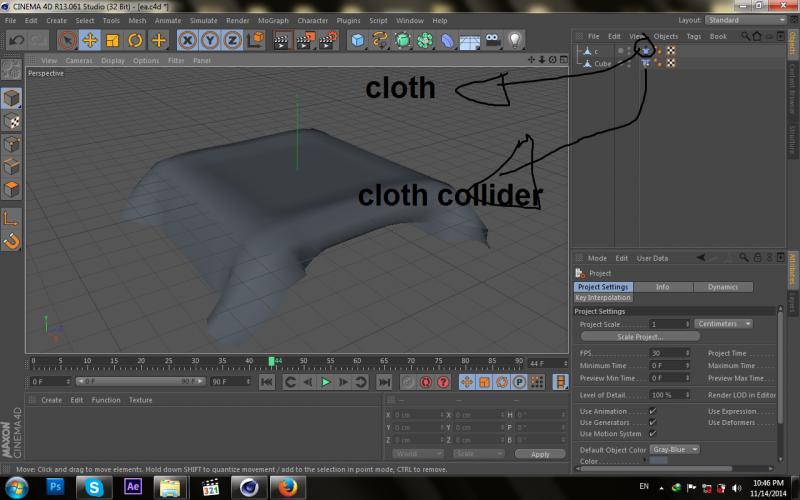Play the animation forwards
800x500 pixels.
click(x=326, y=382)
